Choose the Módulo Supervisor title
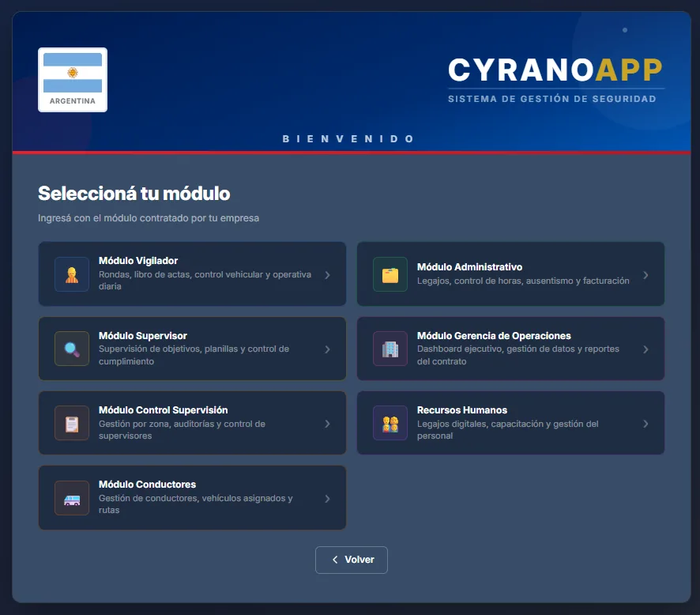This screenshot has height=615, width=700. point(143,336)
